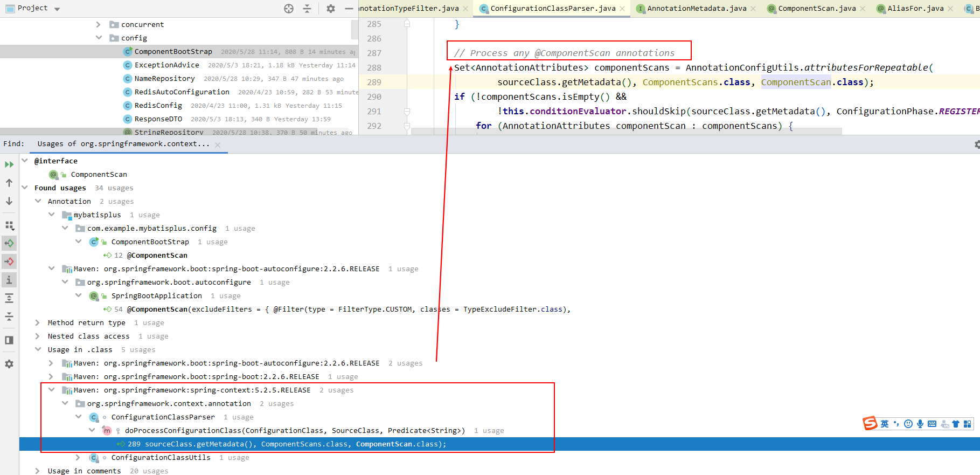Open Sogou toolbox grid icon

click(968, 424)
